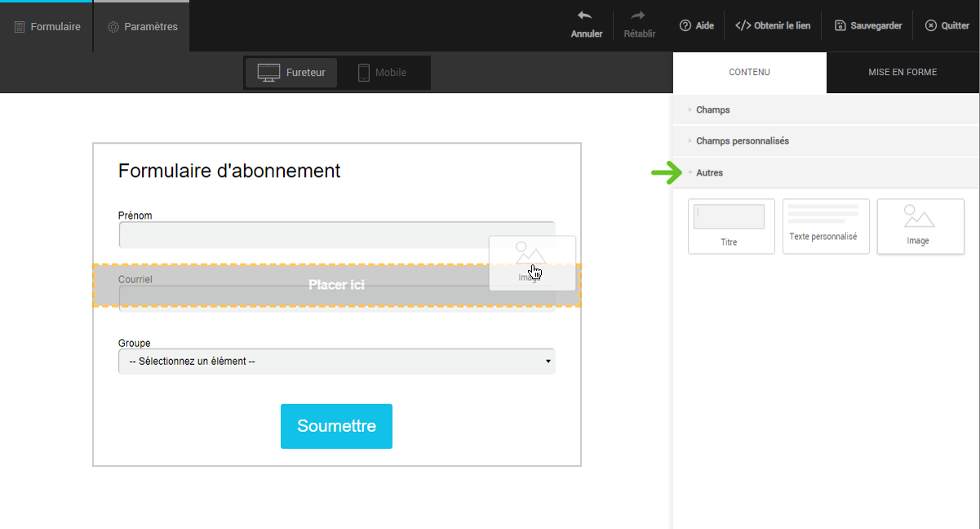The height and width of the screenshot is (529, 980).
Task: Expand the Champs personnalisés section
Action: point(742,141)
